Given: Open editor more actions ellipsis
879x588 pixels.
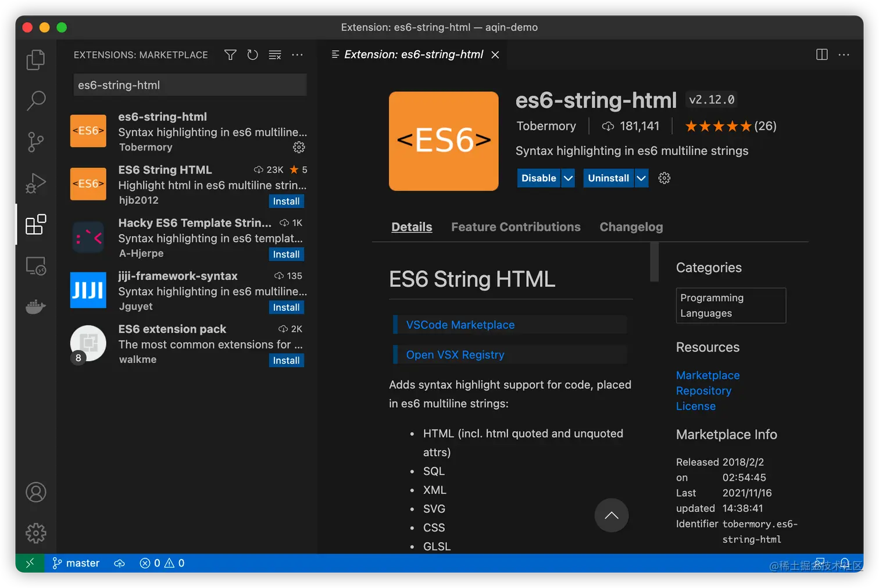Looking at the screenshot, I should pos(844,55).
